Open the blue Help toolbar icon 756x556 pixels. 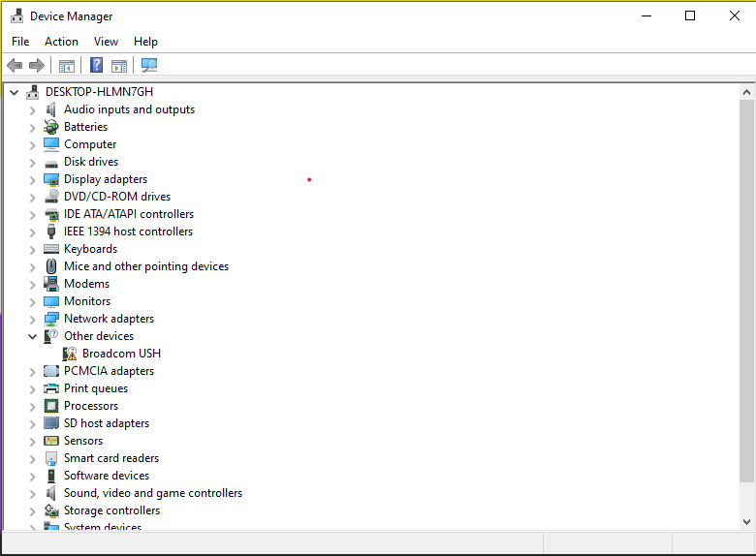[96, 65]
